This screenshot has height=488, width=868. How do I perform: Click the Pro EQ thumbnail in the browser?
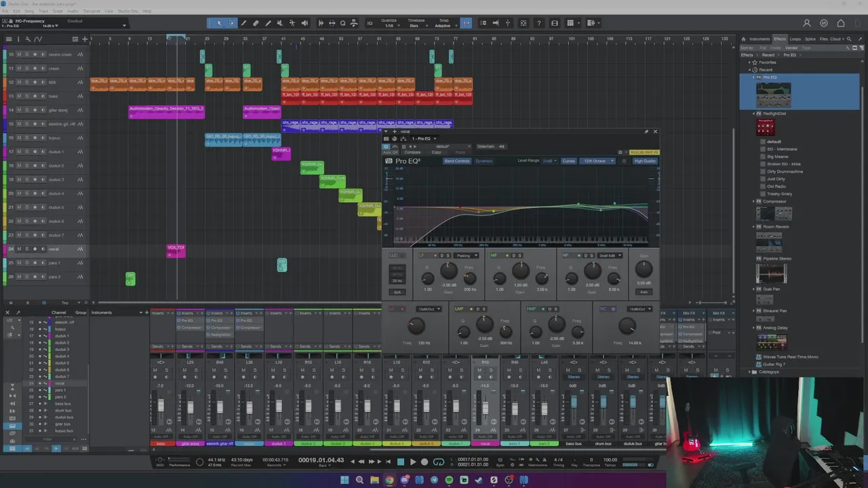(x=773, y=95)
